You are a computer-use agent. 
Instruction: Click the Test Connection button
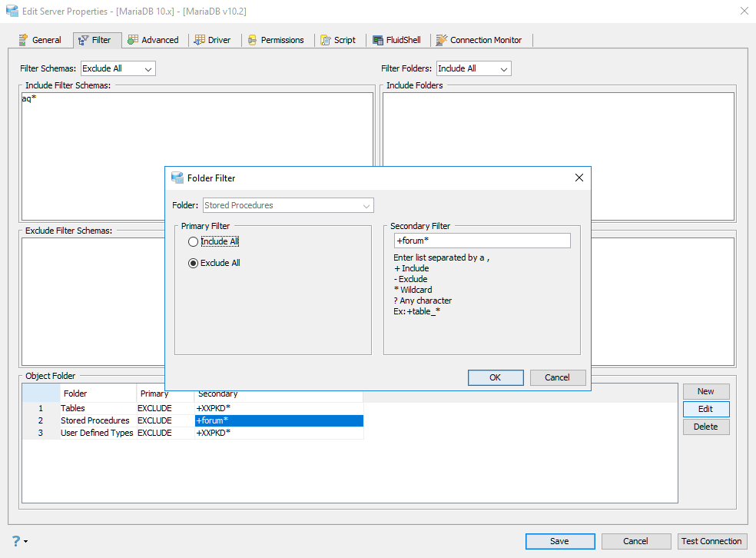pyautogui.click(x=712, y=541)
